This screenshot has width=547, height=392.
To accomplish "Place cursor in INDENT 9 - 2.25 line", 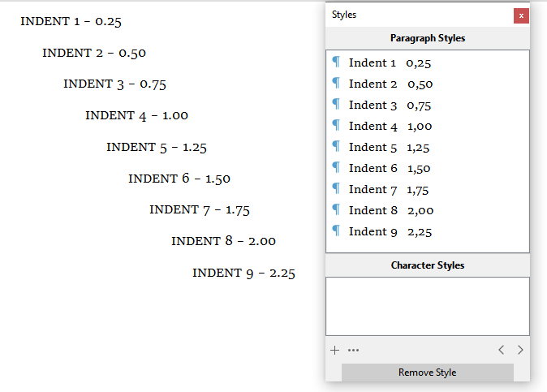I will pos(243,273).
